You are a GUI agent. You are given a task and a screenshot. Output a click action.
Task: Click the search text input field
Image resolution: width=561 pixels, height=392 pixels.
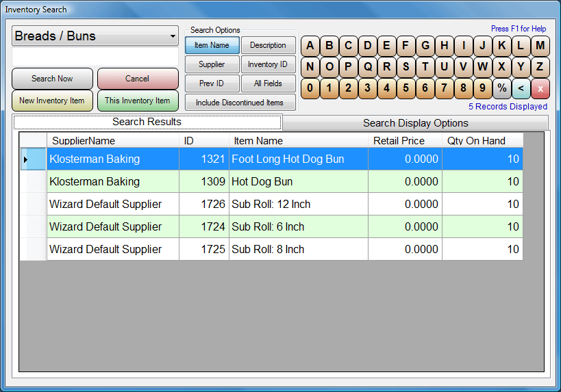point(95,57)
